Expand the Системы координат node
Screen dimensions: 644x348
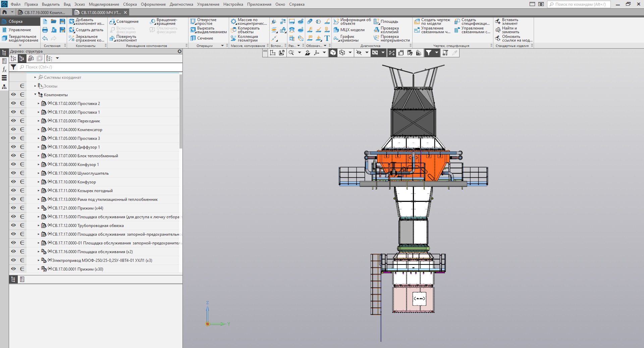coord(35,77)
